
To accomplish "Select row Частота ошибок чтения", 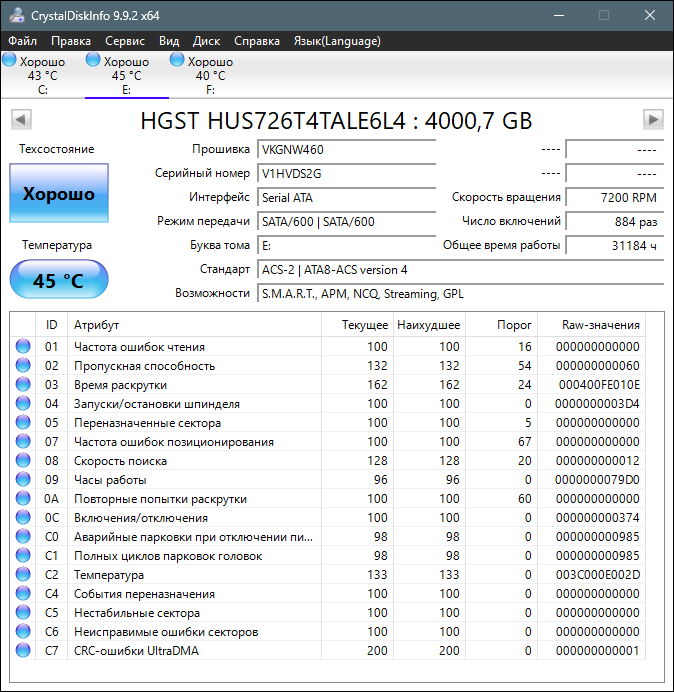I will coord(328,346).
